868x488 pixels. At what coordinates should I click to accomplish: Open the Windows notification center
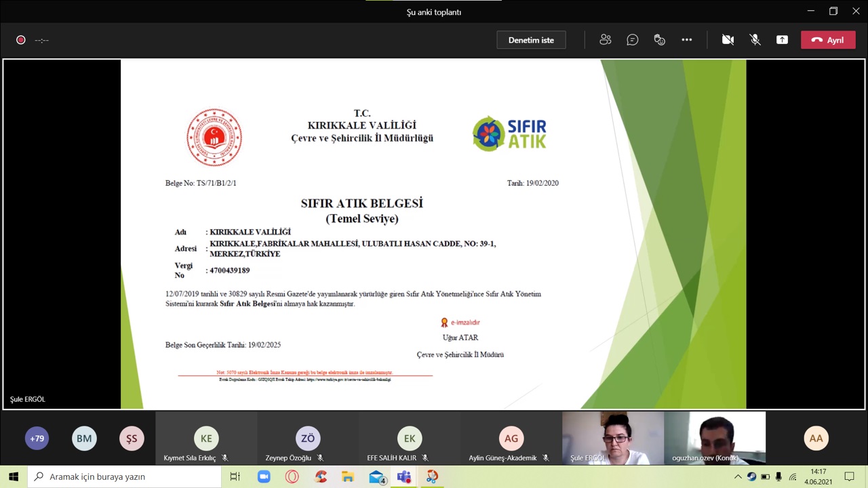(850, 477)
